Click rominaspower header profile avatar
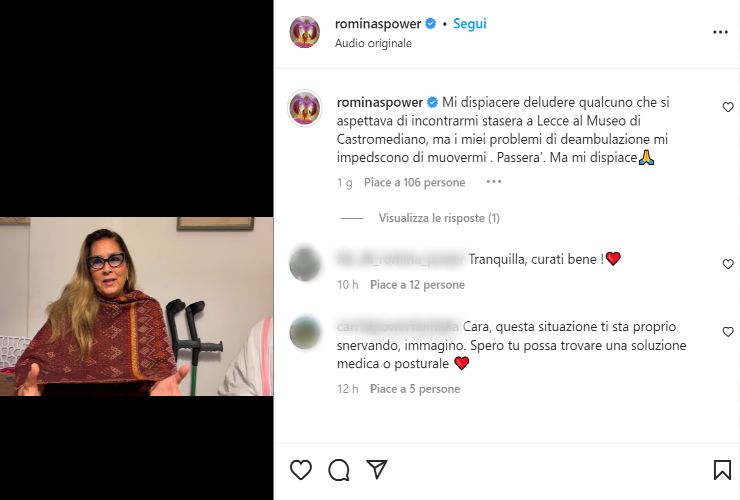The height and width of the screenshot is (500, 740). coord(304,32)
